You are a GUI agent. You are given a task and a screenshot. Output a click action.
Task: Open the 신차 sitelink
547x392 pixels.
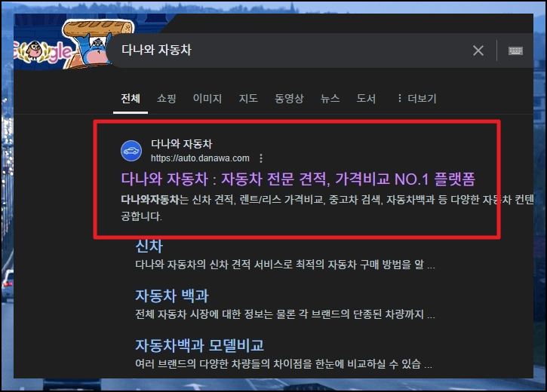pos(149,247)
